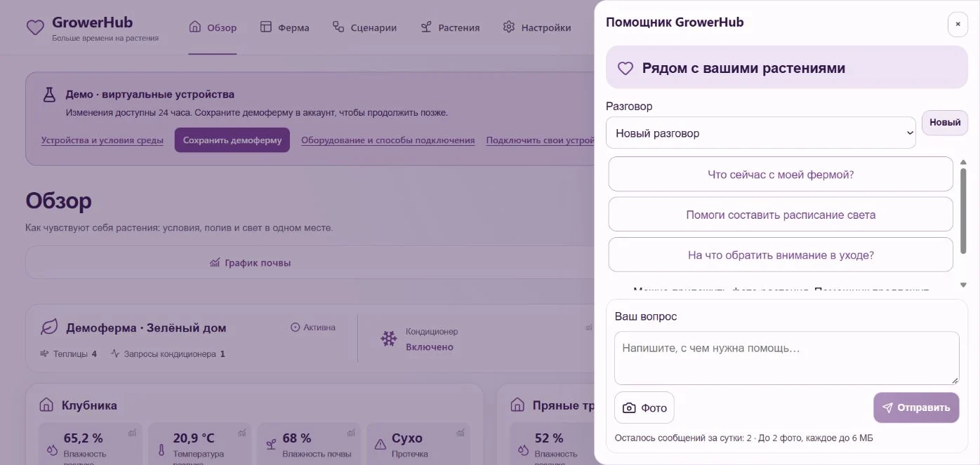Click the heart icon in Рядом с вашими растениями

pyautogui.click(x=625, y=68)
